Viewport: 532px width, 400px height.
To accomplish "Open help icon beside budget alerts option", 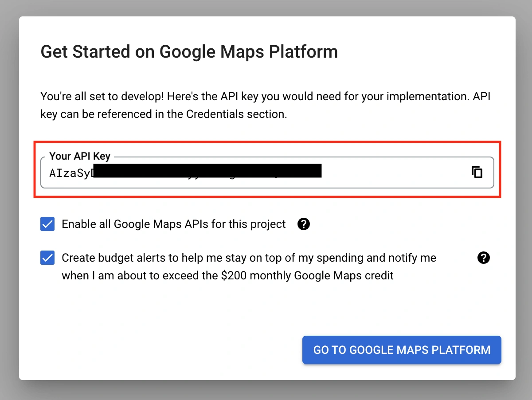I will point(484,258).
